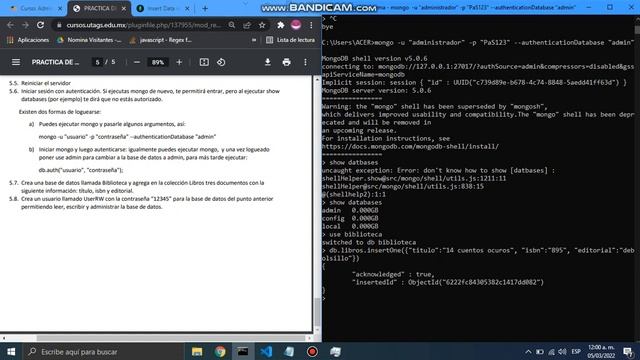This screenshot has height=360, width=640.
Task: Close the PRACTICA DE tab
Action: coord(124,8)
